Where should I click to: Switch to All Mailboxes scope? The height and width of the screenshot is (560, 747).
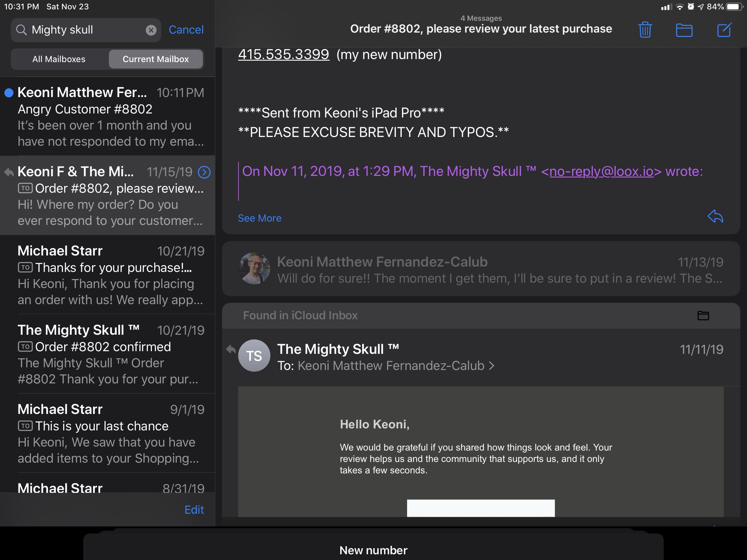59,59
